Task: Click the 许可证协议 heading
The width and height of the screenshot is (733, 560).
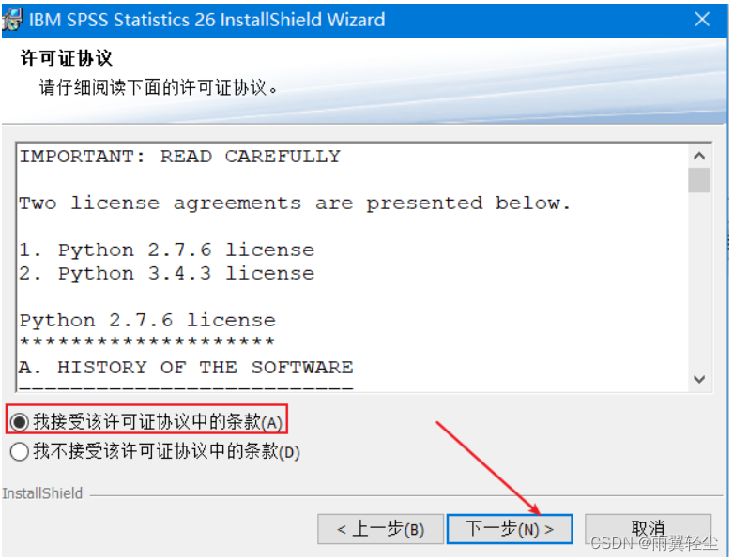Action: [66, 58]
